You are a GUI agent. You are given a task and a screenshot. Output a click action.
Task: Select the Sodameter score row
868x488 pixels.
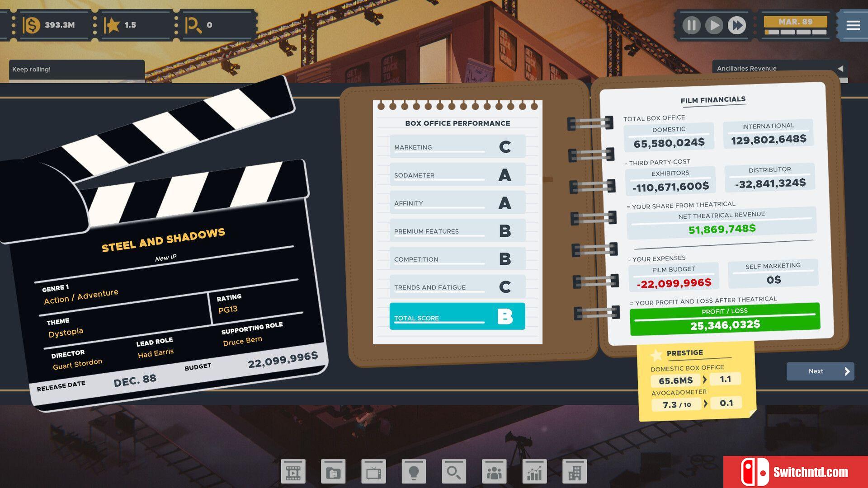click(457, 174)
